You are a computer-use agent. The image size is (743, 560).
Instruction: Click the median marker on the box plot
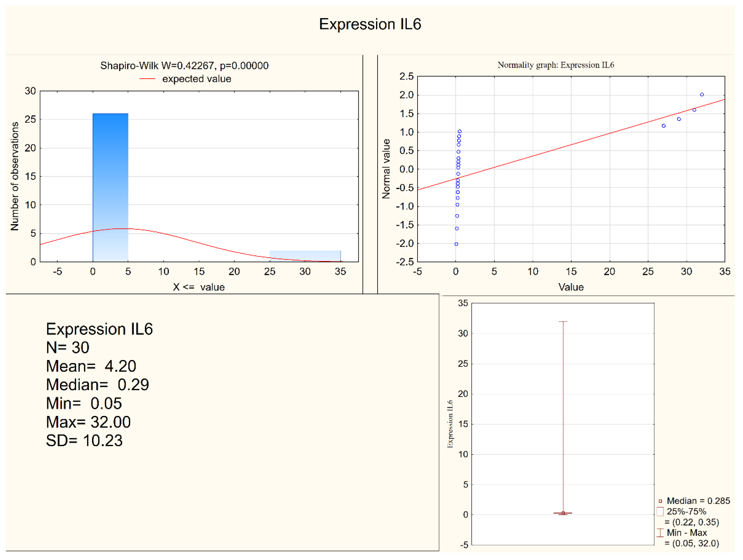563,513
